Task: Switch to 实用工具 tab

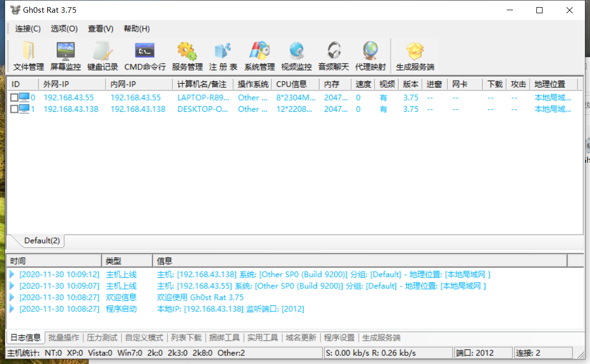Action: click(263, 337)
